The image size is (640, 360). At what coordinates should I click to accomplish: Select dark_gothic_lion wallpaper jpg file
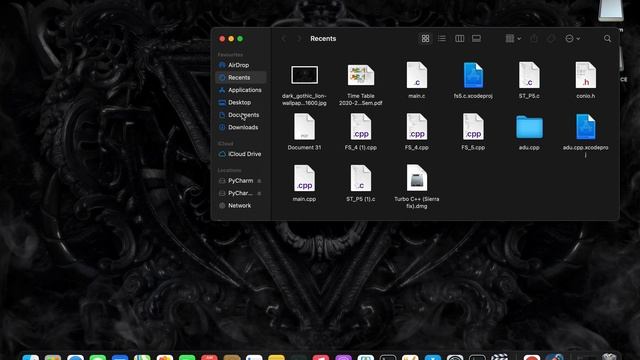tap(304, 75)
